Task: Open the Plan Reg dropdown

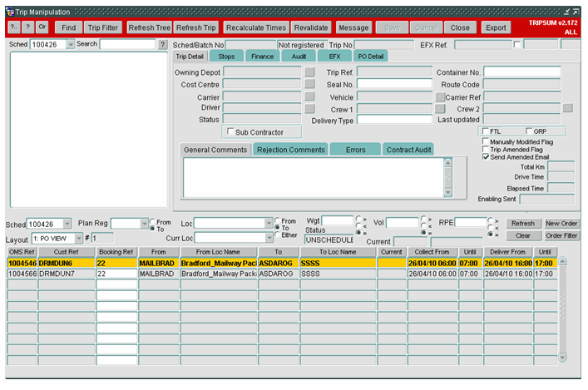Action: click(145, 224)
